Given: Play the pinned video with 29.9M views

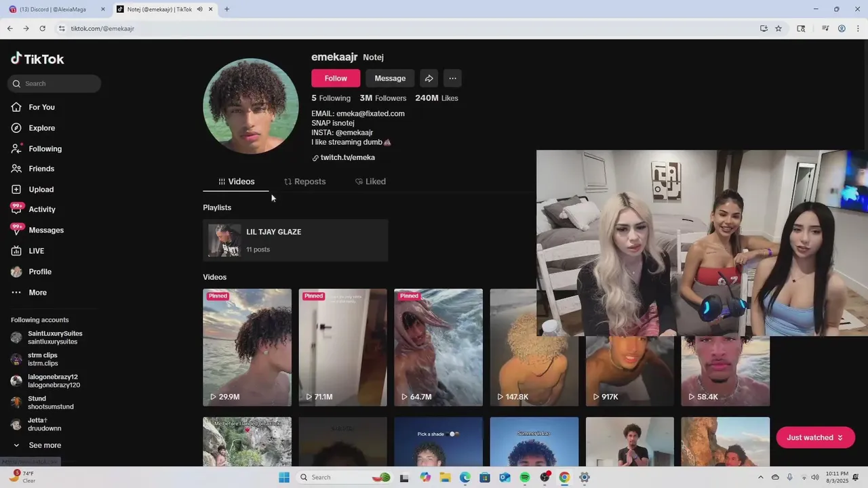Looking at the screenshot, I should click(247, 347).
